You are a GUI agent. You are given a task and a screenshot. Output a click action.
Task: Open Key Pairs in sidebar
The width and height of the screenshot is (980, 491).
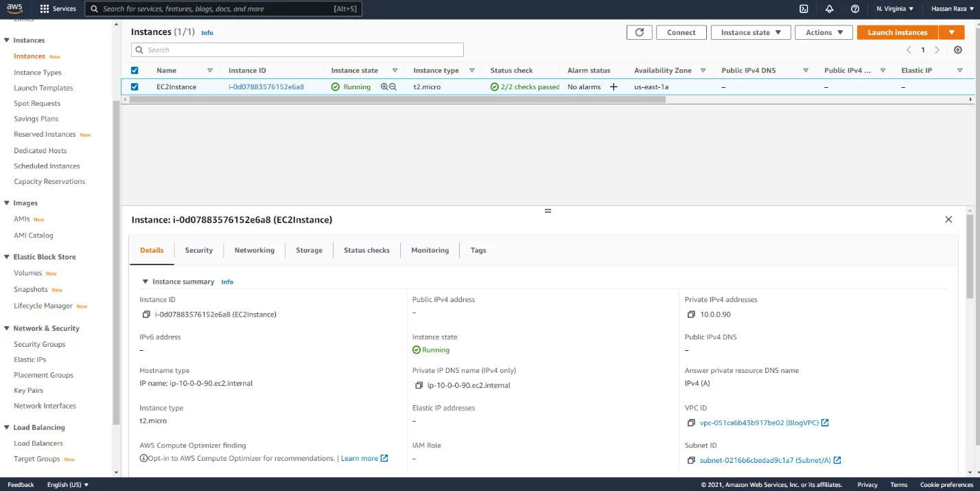pyautogui.click(x=28, y=390)
